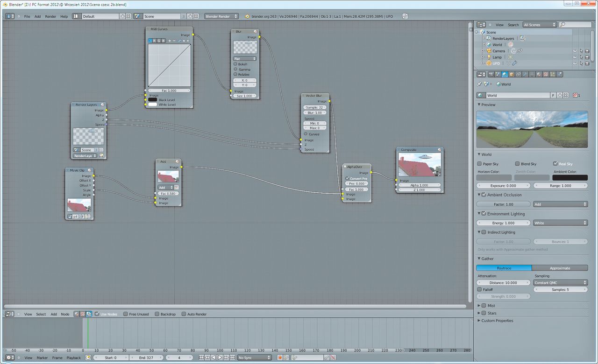This screenshot has height=364, width=598.
Task: Open Constant QMC sampling dropdown
Action: pos(561,283)
